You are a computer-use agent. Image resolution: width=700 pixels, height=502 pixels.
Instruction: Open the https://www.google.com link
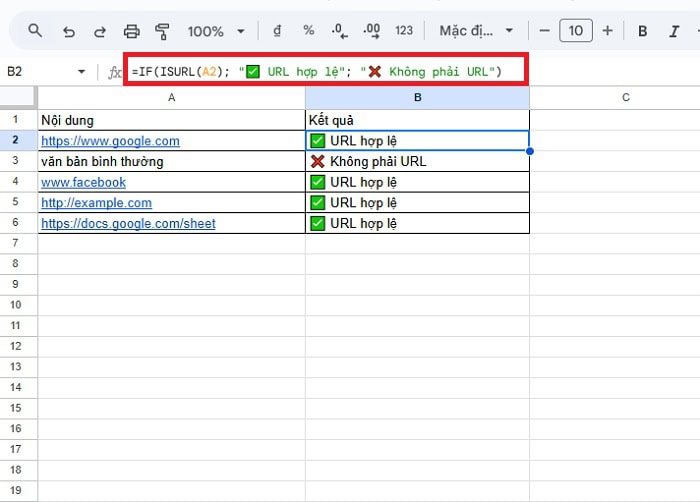tap(110, 141)
